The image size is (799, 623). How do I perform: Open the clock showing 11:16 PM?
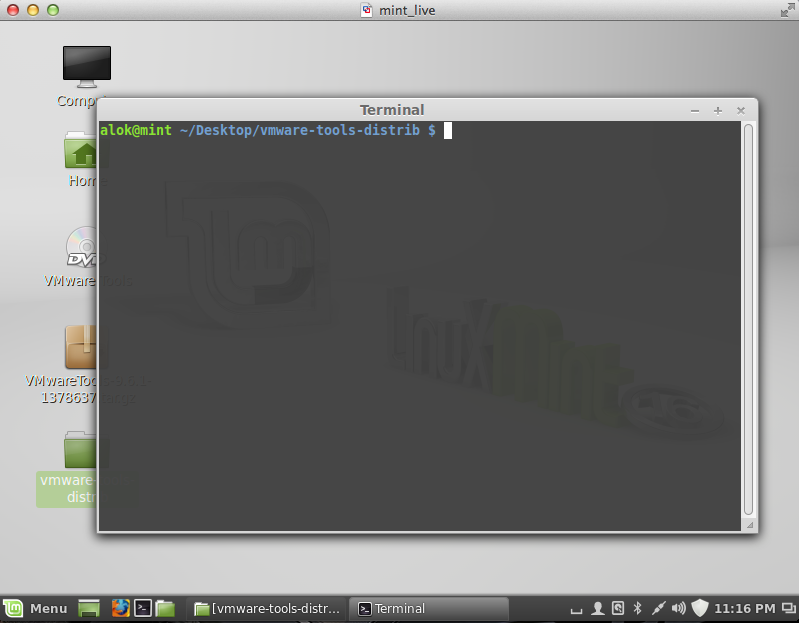click(746, 608)
